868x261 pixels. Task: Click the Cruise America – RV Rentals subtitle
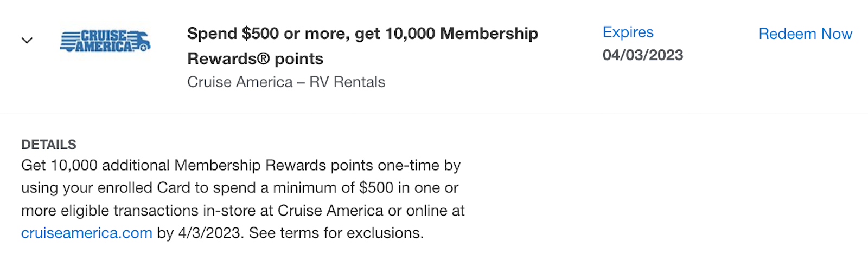point(286,82)
